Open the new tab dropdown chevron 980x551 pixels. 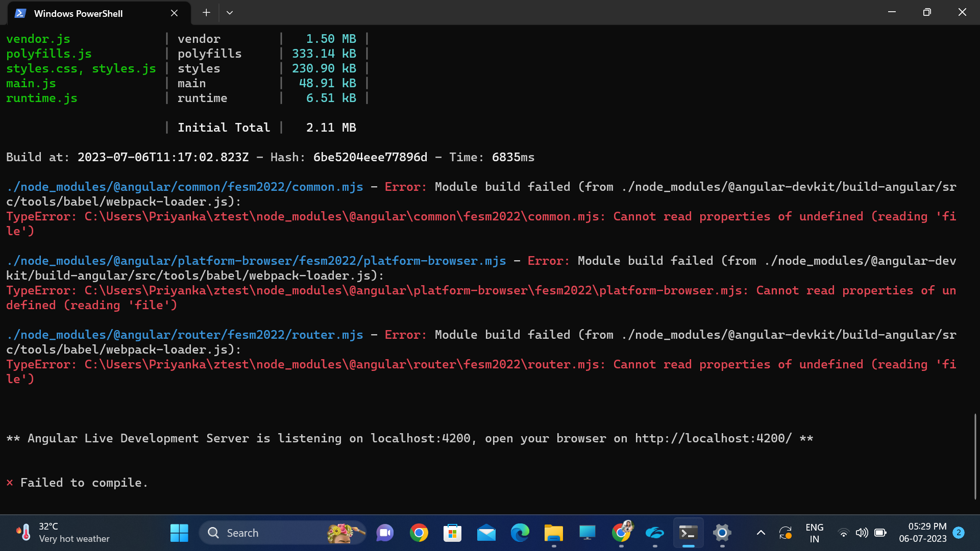click(x=230, y=12)
